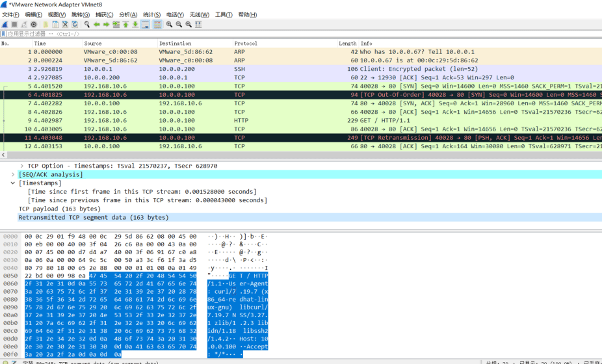Image resolution: width=602 pixels, height=364 pixels.
Task: Open capture options gear icon
Action: (33, 25)
